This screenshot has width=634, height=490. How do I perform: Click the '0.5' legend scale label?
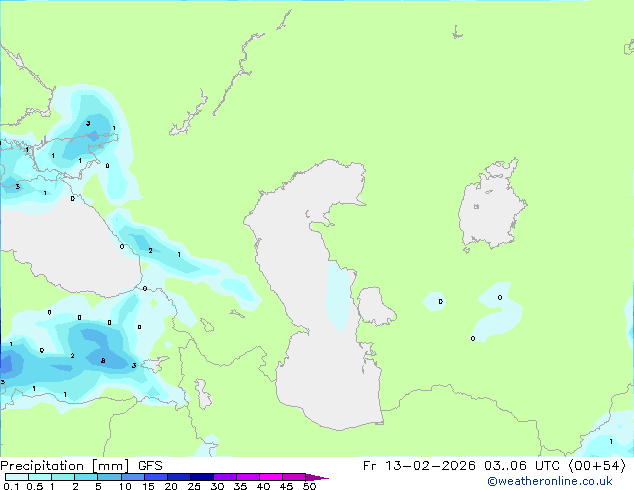tap(35, 486)
